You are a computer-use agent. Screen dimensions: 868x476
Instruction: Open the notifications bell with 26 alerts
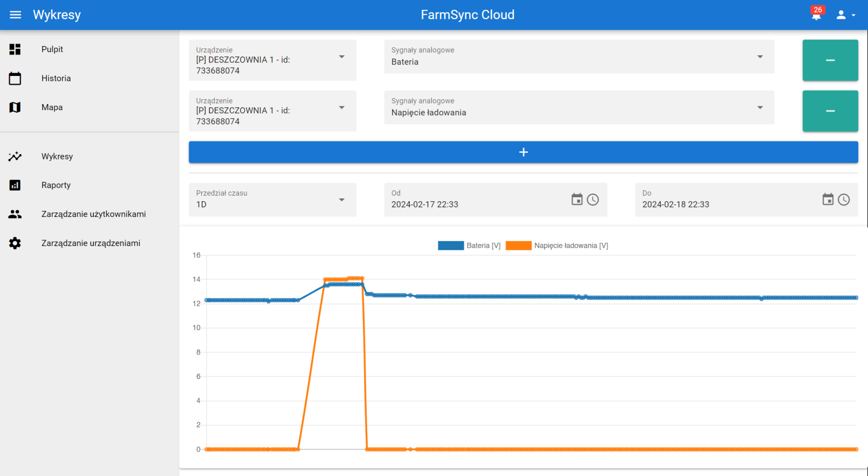(x=816, y=15)
